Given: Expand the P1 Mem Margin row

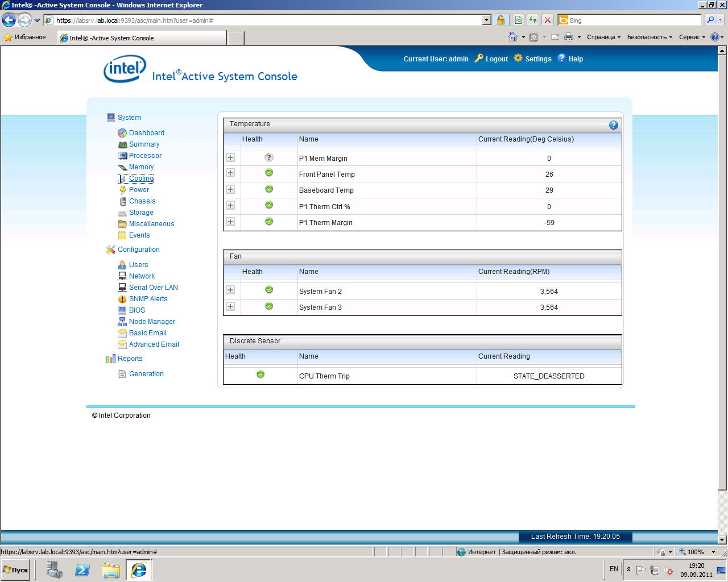Looking at the screenshot, I should [x=230, y=157].
